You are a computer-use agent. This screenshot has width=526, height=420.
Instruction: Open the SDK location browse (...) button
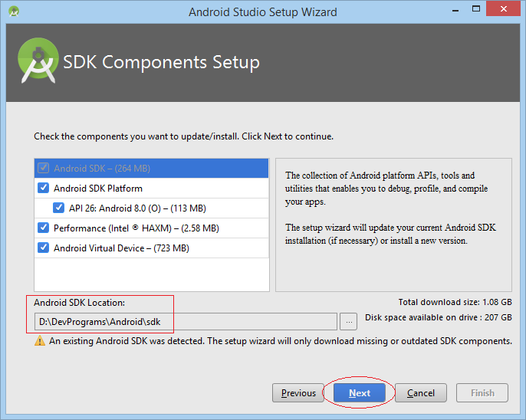click(x=349, y=322)
